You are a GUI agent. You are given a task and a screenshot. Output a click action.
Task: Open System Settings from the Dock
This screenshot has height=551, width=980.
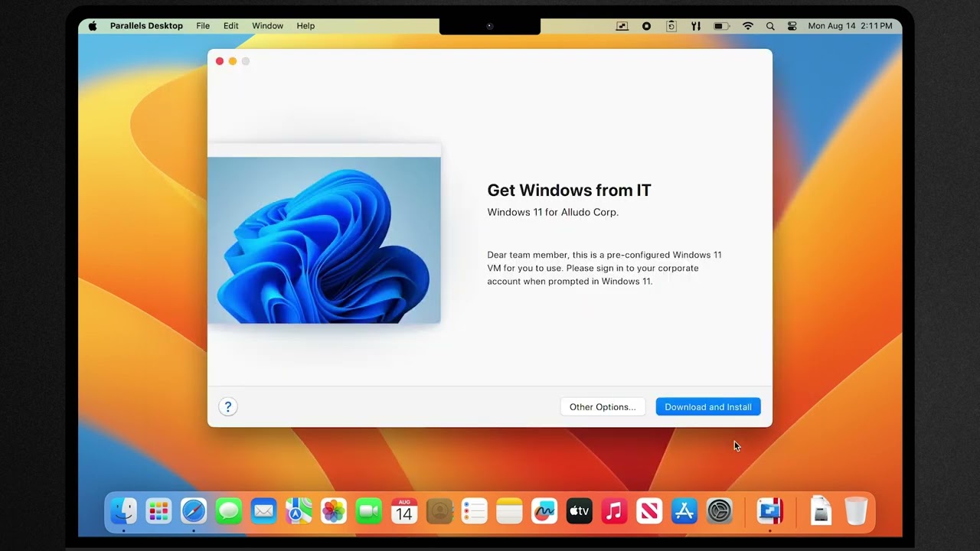[720, 510]
